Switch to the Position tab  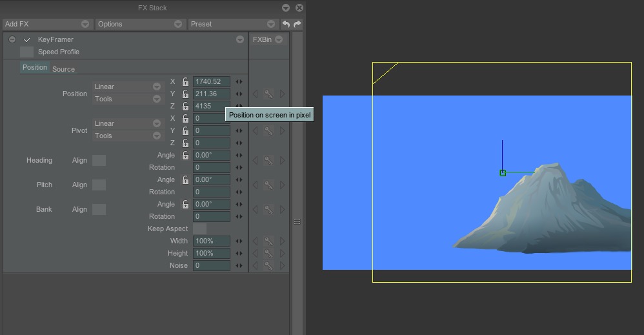click(35, 67)
